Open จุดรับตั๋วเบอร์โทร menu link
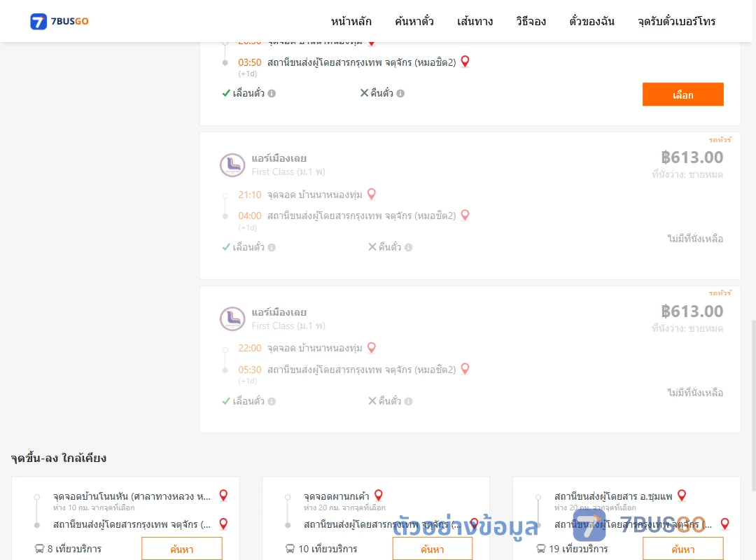The image size is (756, 560). pyautogui.click(x=676, y=21)
